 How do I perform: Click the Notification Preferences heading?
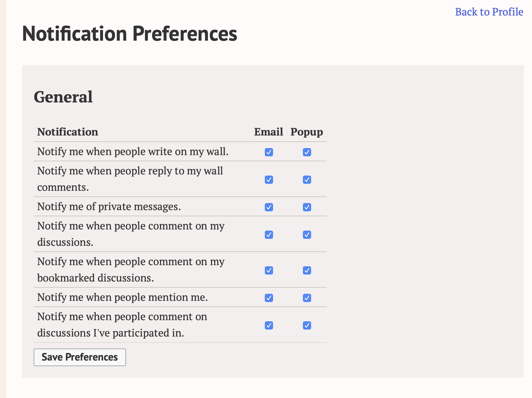pos(129,34)
